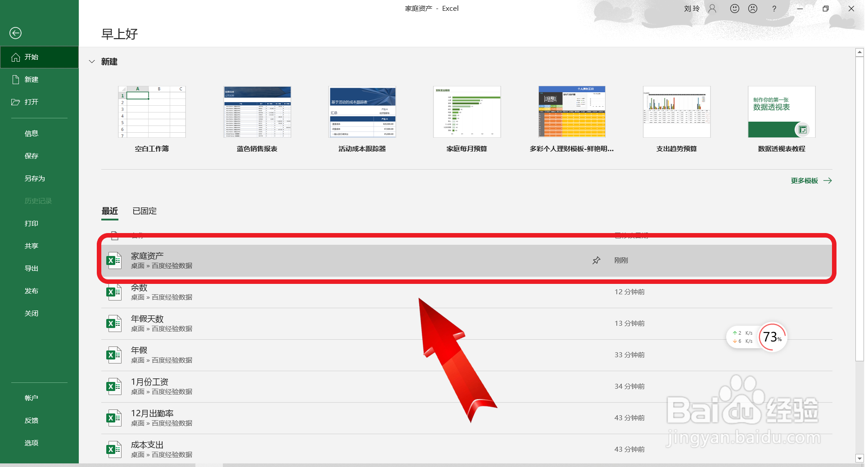The image size is (868, 467).
Task: Click the 34 分钟前 timestamp of 1月份工资
Action: tap(629, 386)
